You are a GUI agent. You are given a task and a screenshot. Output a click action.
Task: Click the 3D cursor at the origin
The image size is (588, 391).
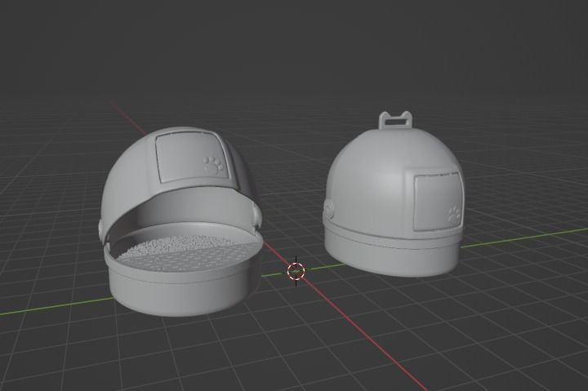click(296, 270)
